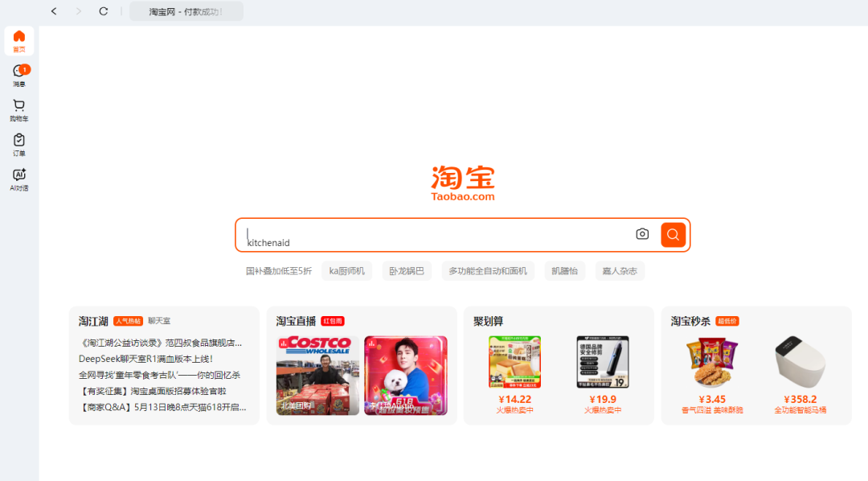This screenshot has height=481, width=868.
Task: Click the ¥19.9 price label
Action: point(603,400)
